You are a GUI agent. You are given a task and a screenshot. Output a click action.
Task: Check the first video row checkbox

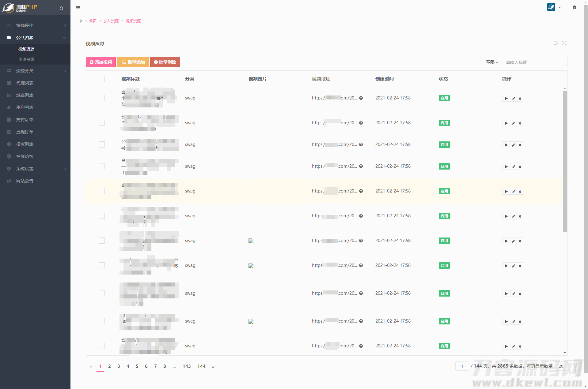click(x=102, y=98)
